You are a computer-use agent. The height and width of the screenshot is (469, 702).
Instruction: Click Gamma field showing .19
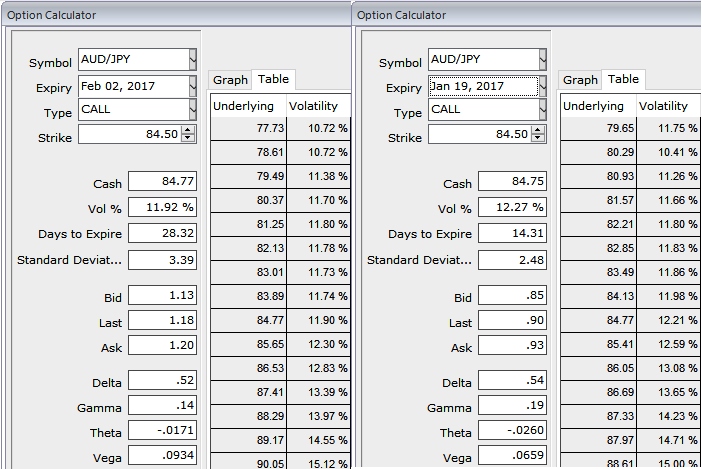513,405
